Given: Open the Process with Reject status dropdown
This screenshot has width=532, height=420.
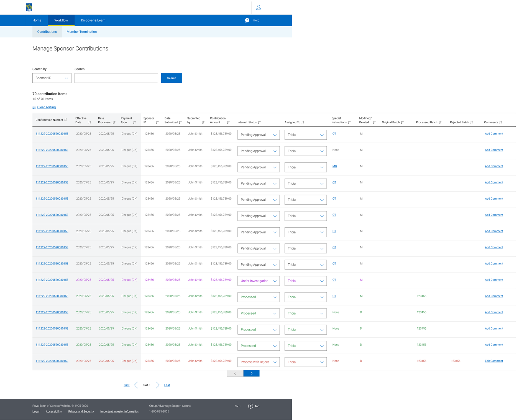Looking at the screenshot, I should [258, 362].
